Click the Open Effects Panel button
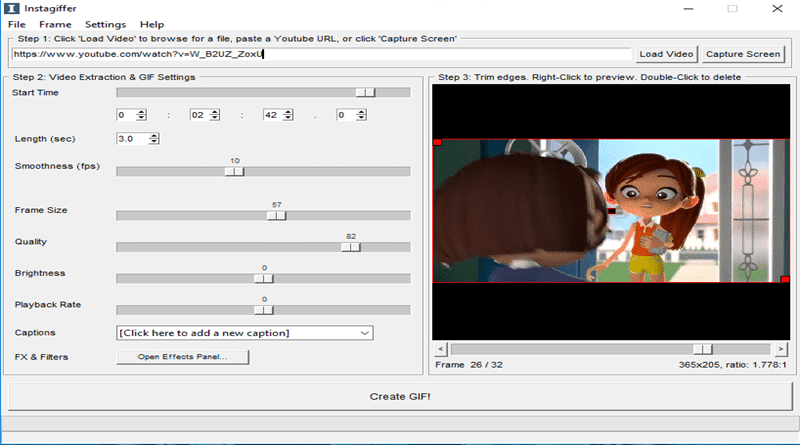The image size is (800, 445). pos(183,357)
